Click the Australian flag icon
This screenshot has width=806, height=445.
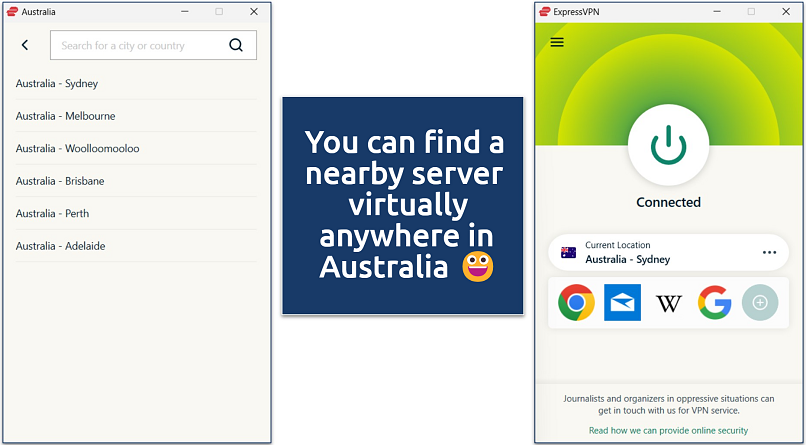pos(568,252)
